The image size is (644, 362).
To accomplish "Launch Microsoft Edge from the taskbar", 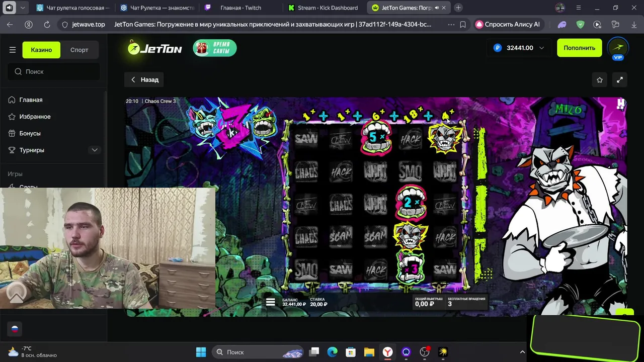I will click(333, 352).
